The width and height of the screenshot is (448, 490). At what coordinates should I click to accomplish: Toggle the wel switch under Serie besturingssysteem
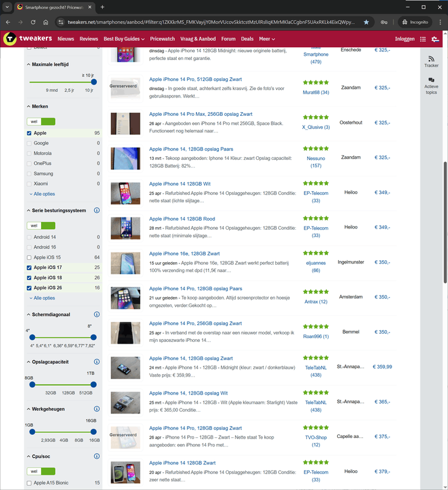(41, 225)
